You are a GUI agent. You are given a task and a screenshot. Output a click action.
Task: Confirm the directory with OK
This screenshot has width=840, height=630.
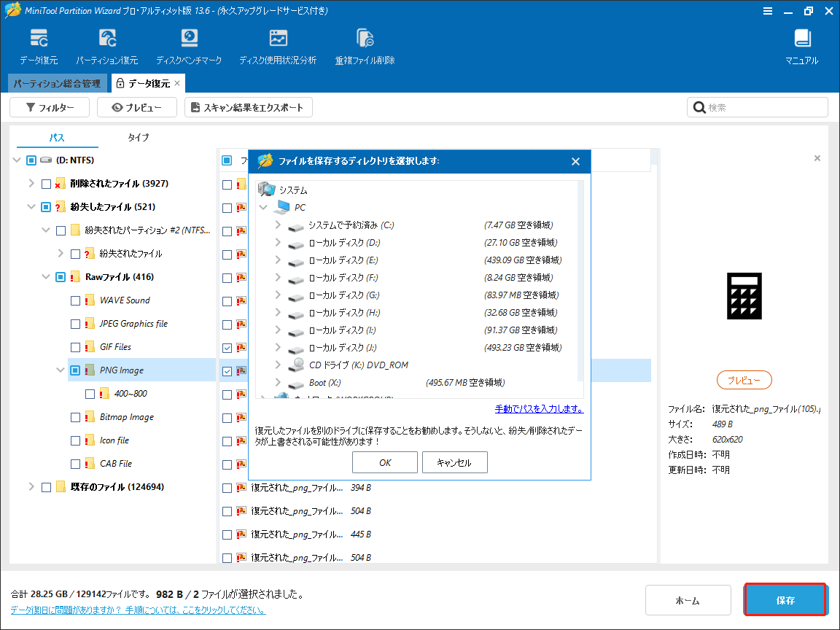(385, 462)
